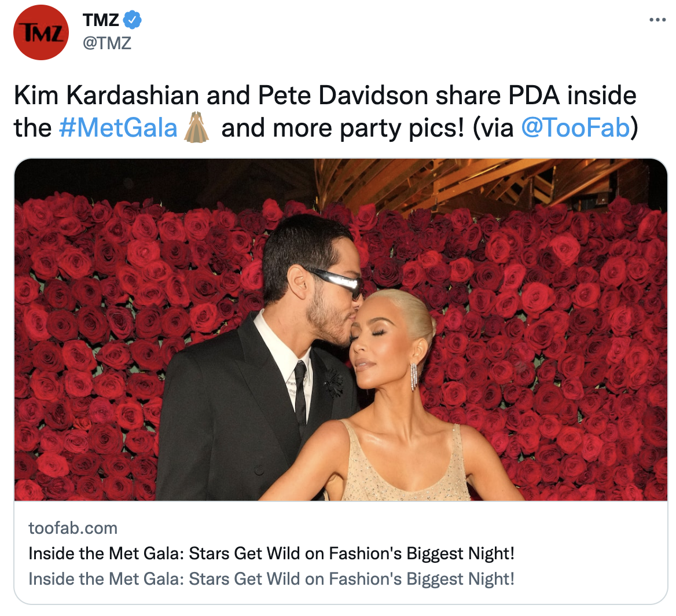Open the three-dot more options menu
676x616 pixels.
tap(657, 20)
